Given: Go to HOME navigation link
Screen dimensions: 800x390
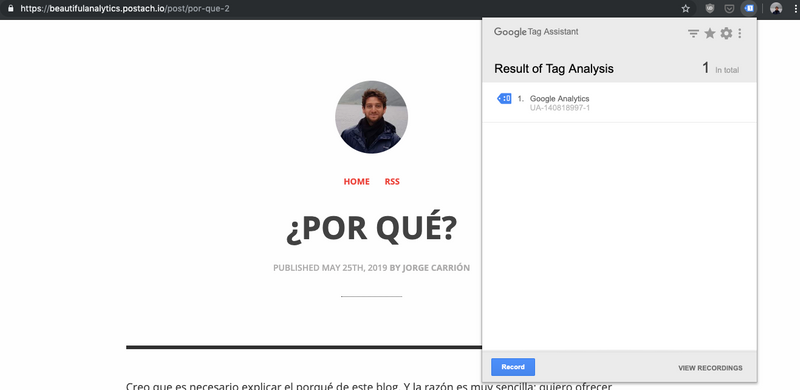Looking at the screenshot, I should tap(357, 182).
